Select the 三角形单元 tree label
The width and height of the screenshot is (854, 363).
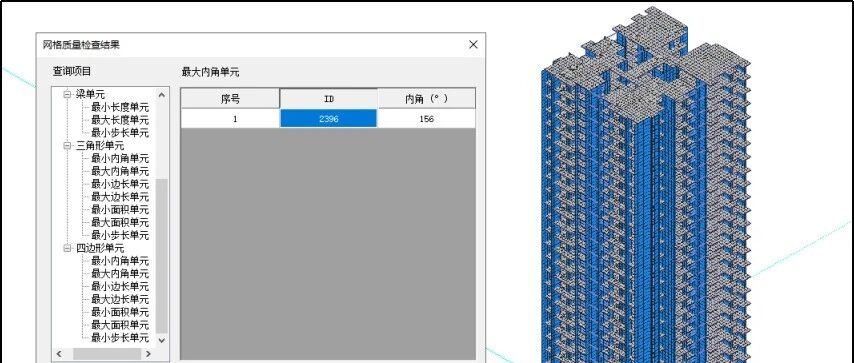click(x=100, y=146)
